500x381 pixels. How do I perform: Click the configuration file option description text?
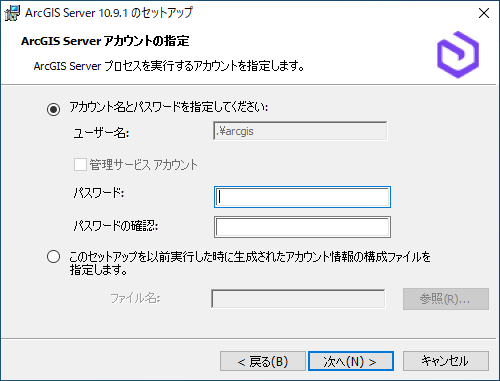(250, 263)
